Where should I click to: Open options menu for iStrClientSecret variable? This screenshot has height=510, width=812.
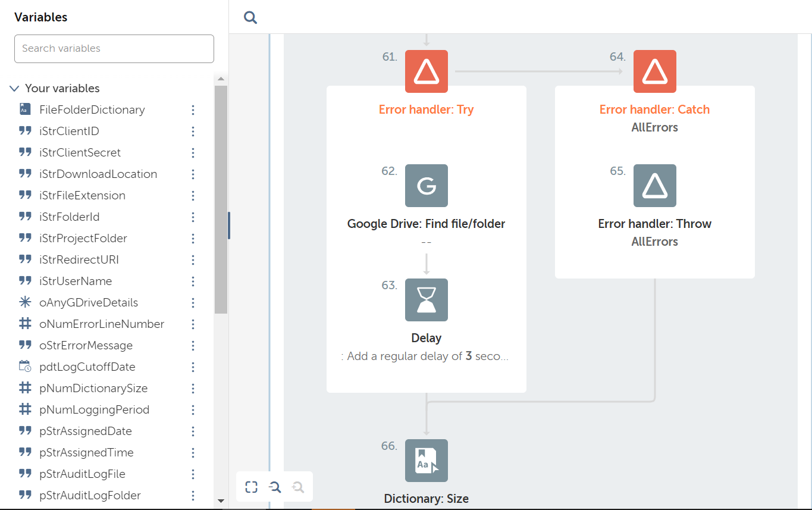coord(193,153)
